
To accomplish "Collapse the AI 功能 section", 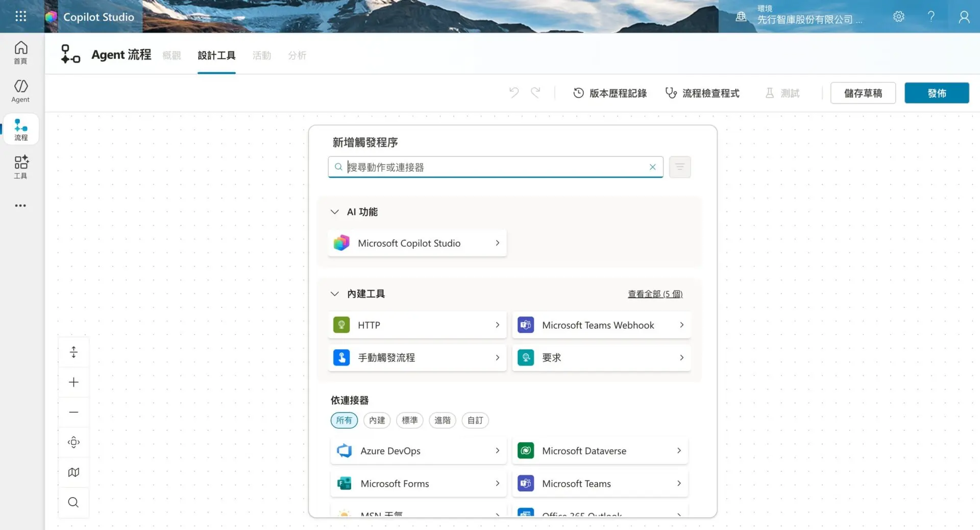I will [x=335, y=212].
